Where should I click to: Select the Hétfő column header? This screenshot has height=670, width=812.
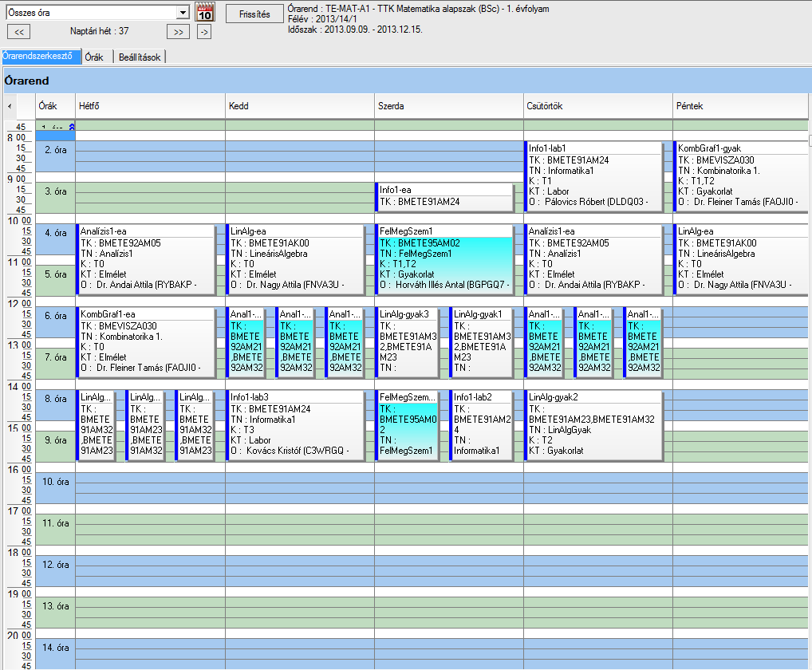click(150, 106)
